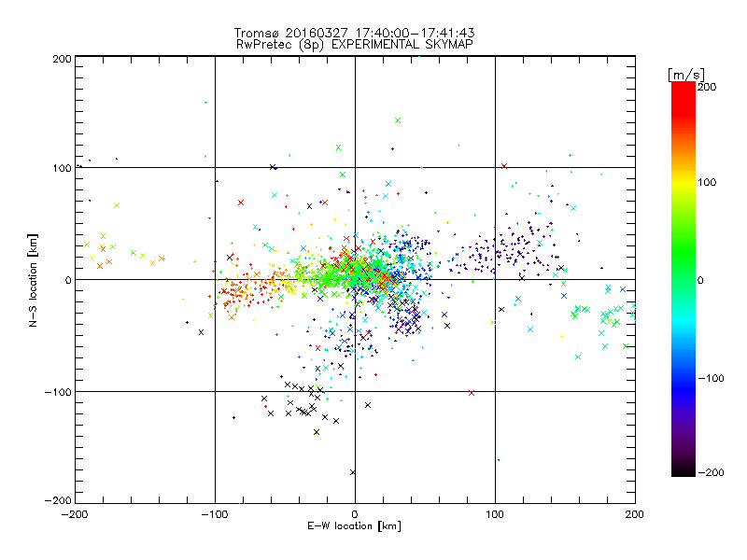Click the y-axis tick label '-200'
Viewport: 747px width, 560px height.
coord(58,500)
